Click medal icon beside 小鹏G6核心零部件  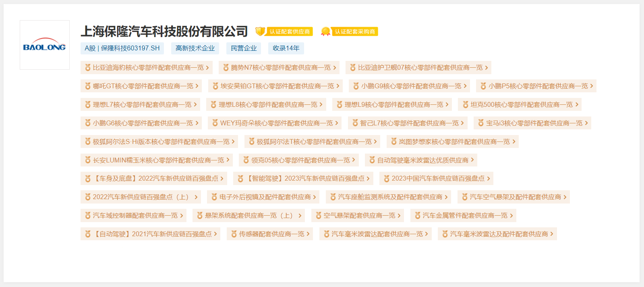88,123
